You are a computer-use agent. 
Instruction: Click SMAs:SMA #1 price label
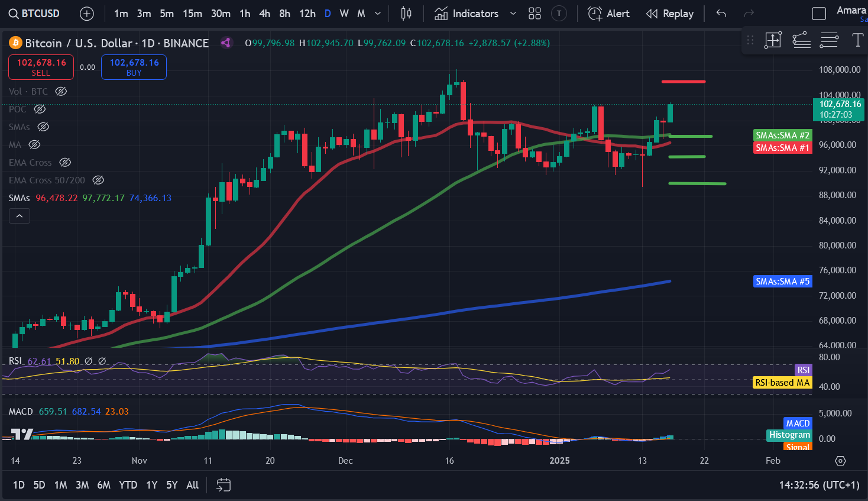click(x=782, y=148)
